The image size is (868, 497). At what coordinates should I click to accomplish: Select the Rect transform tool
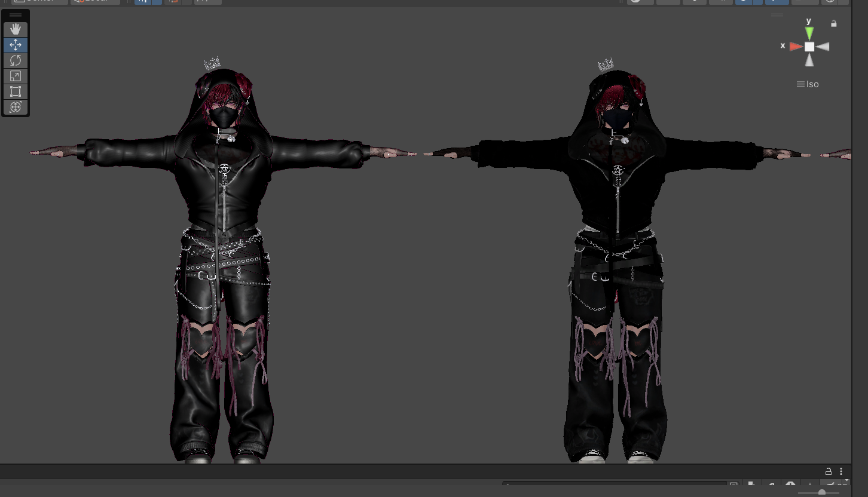(x=16, y=91)
